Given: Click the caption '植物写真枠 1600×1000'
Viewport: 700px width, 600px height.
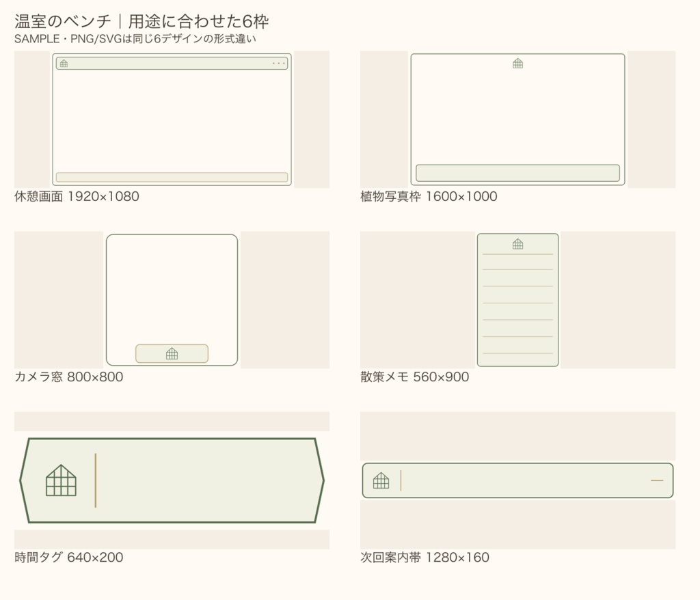Looking at the screenshot, I should click(429, 196).
